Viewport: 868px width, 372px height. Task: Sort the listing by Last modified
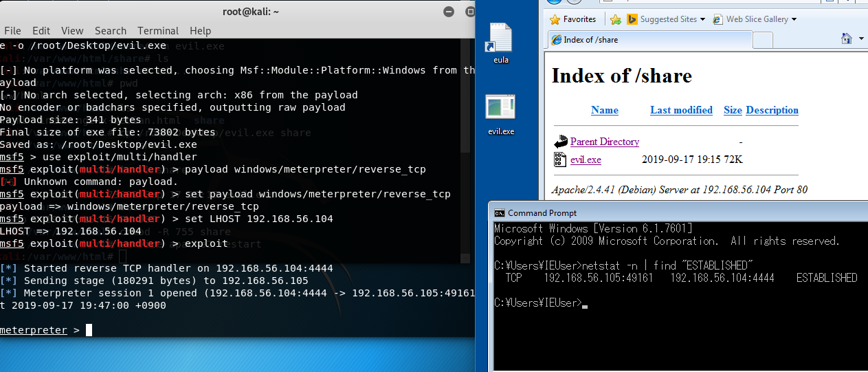[x=681, y=110]
